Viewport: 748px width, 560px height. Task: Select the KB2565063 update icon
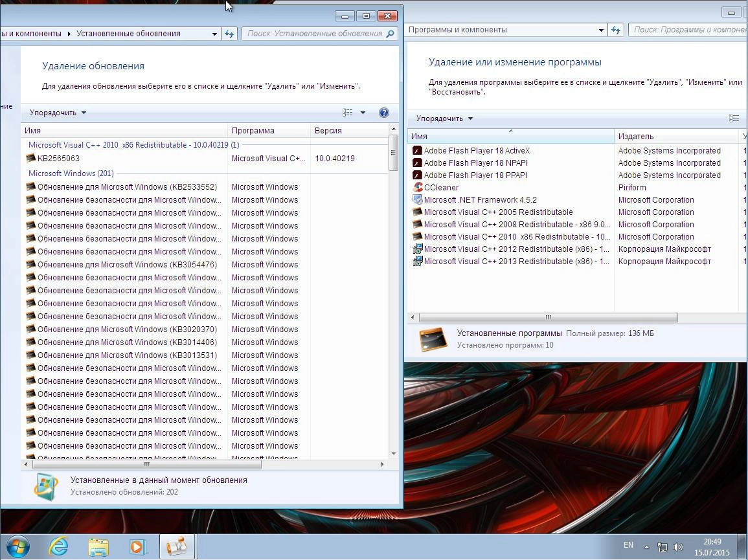(31, 159)
